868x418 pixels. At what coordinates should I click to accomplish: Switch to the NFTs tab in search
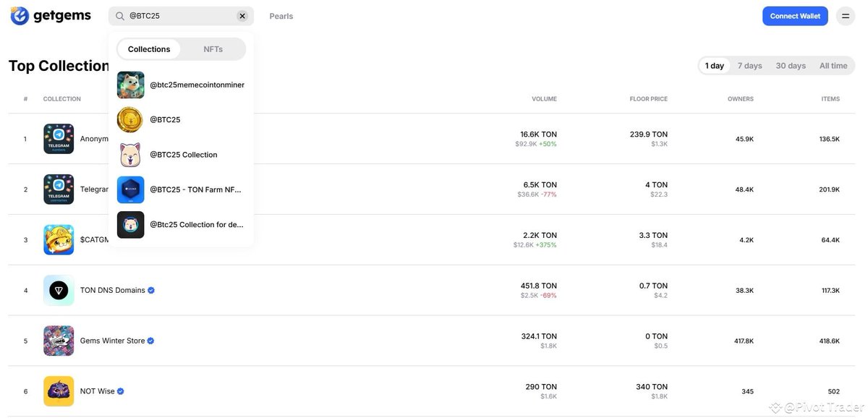(x=213, y=49)
